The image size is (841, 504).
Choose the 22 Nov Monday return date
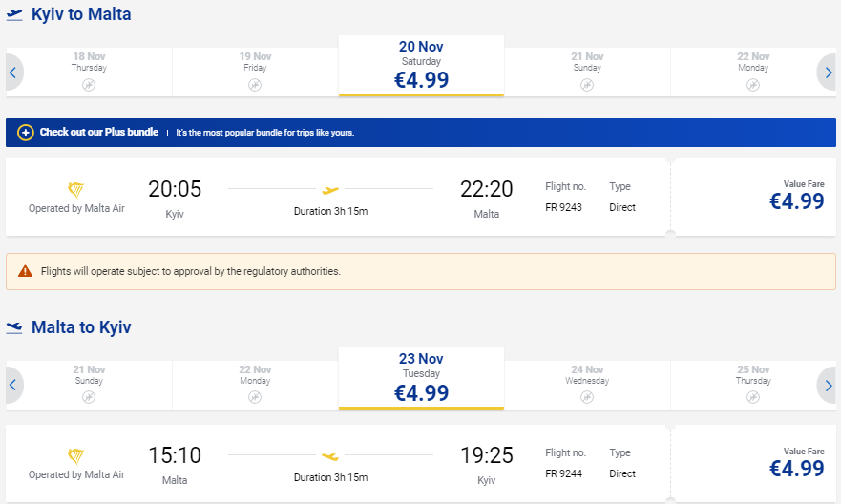click(255, 385)
